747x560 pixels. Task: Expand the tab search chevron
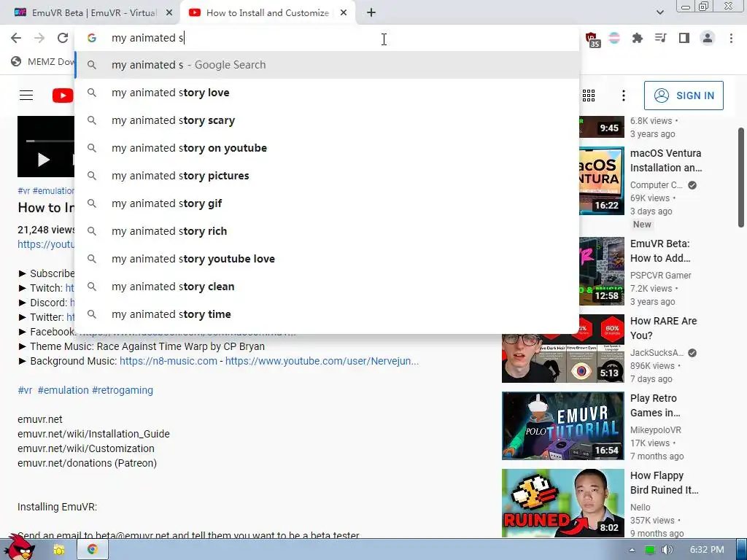[x=659, y=12]
